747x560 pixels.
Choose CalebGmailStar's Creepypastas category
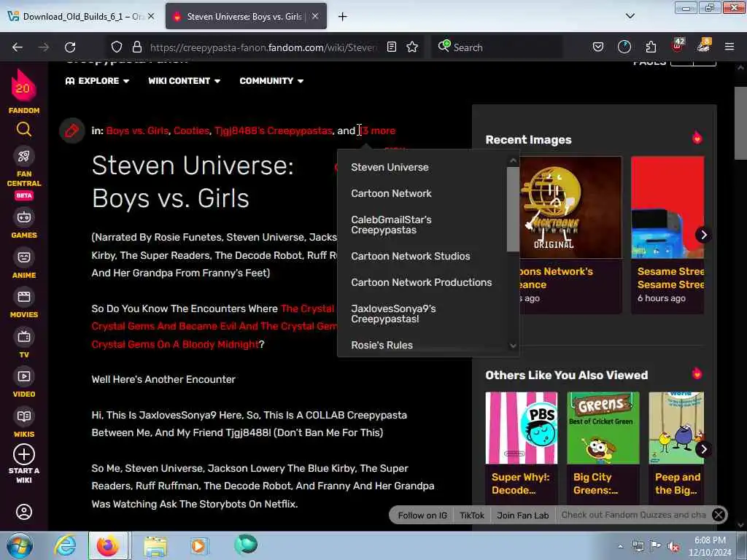pyautogui.click(x=391, y=225)
